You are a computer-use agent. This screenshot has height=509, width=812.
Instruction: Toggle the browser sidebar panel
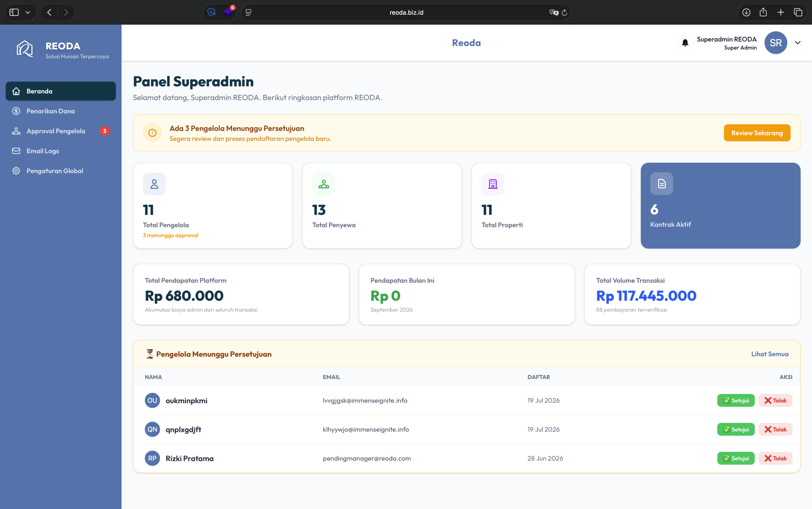pyautogui.click(x=14, y=12)
